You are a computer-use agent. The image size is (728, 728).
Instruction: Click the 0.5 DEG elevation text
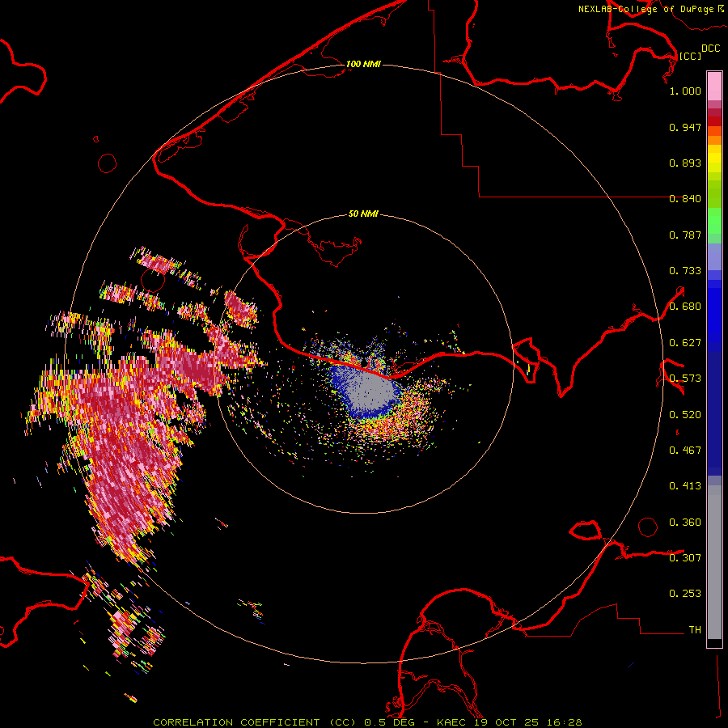[390, 722]
